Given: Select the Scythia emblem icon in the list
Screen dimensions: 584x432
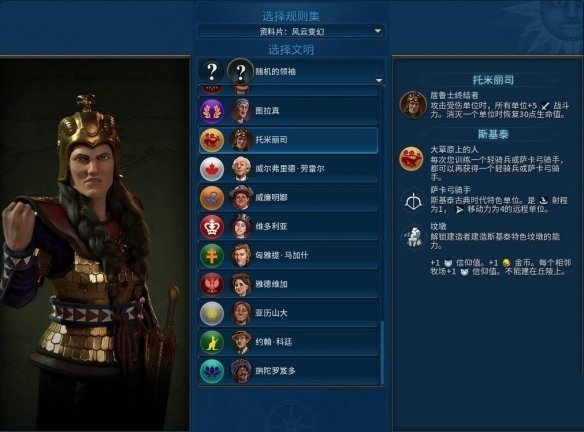Looking at the screenshot, I should (x=212, y=140).
